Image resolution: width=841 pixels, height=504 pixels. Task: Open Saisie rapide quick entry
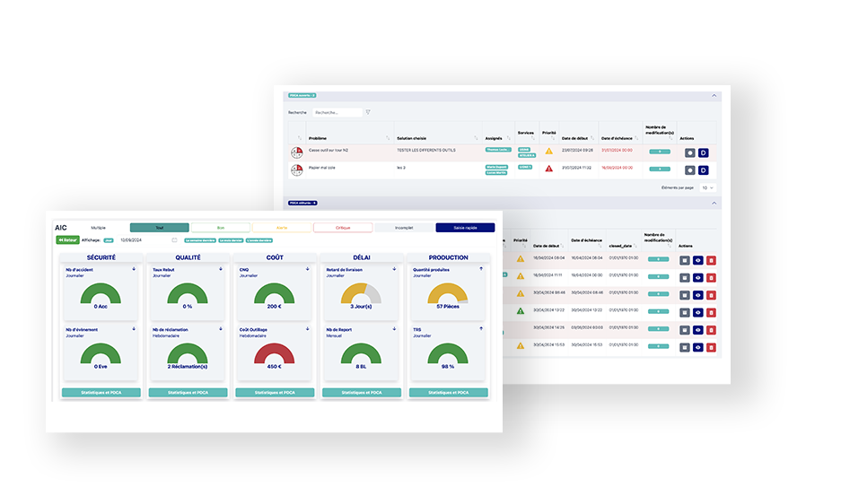(x=465, y=228)
